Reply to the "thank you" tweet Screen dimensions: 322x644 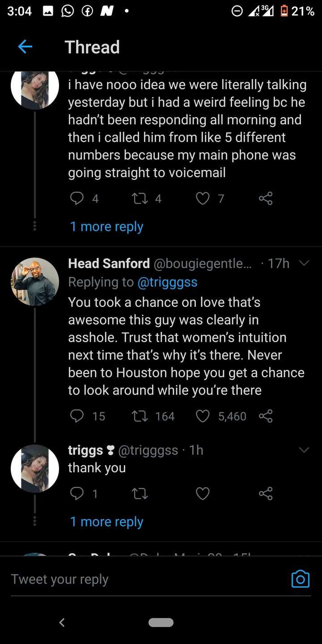click(77, 494)
